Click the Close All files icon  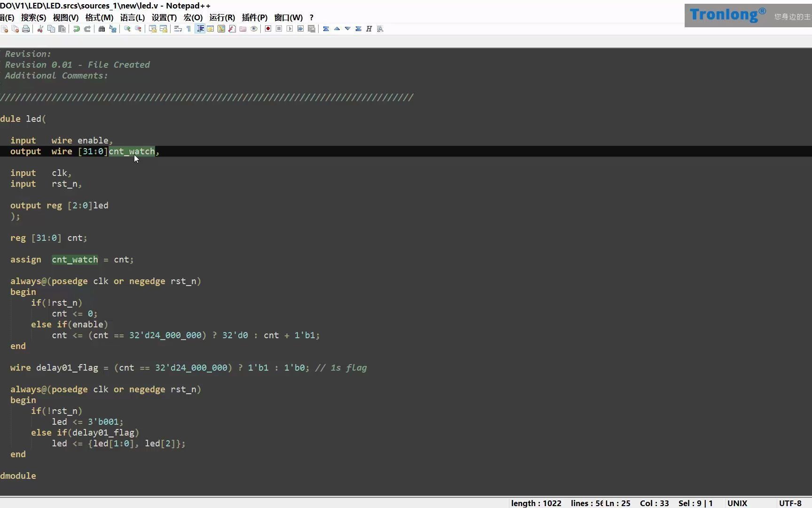coord(15,29)
